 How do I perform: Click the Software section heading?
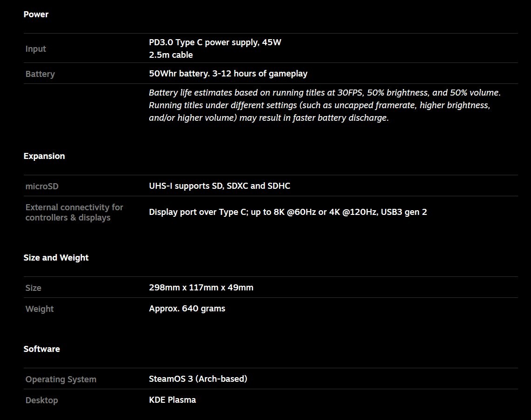pyautogui.click(x=41, y=349)
